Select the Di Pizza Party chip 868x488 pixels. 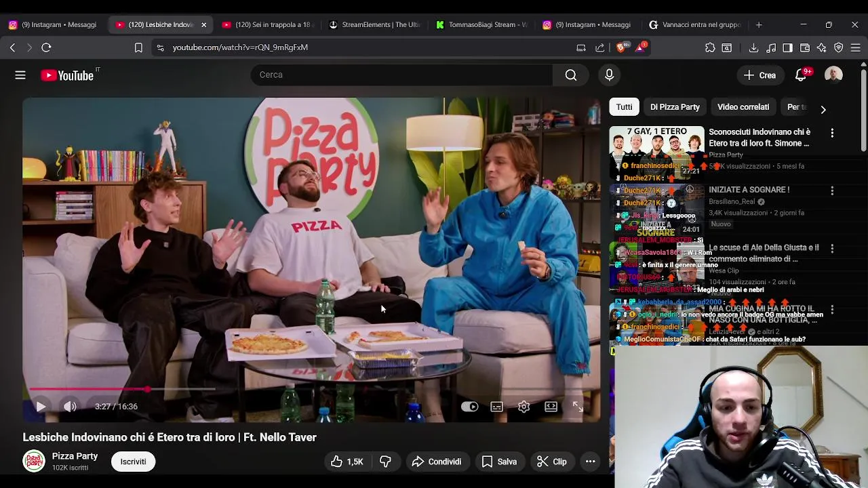point(675,107)
